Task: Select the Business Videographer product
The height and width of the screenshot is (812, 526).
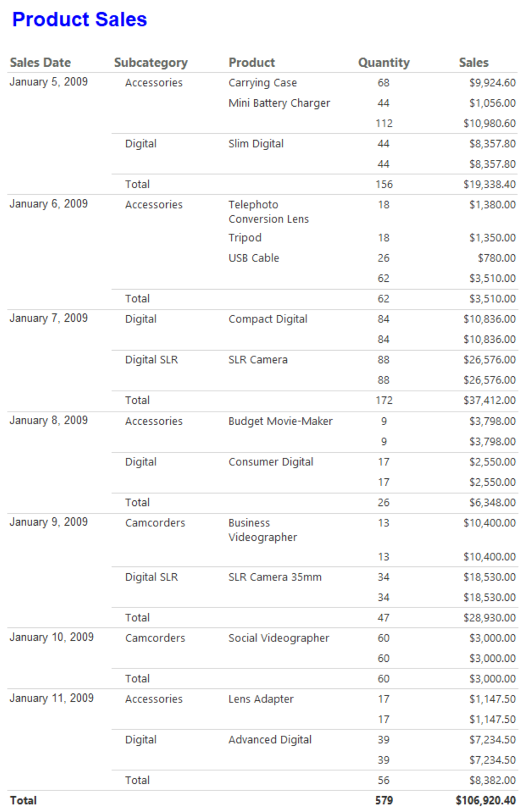Action: coord(263,530)
